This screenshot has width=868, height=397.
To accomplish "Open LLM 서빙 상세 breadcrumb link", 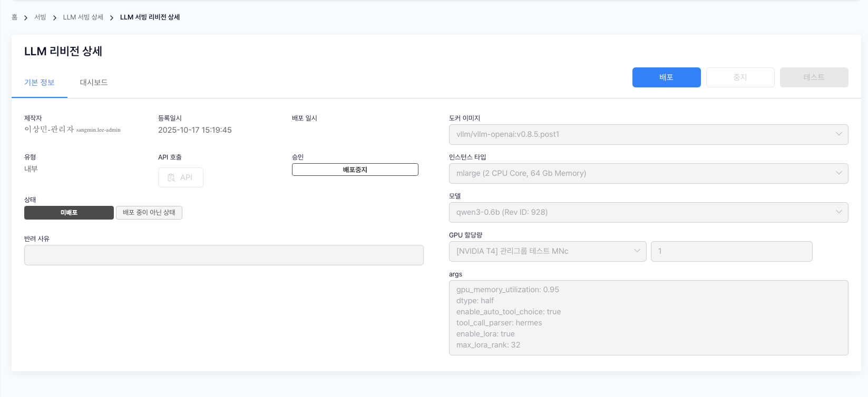I will [83, 17].
